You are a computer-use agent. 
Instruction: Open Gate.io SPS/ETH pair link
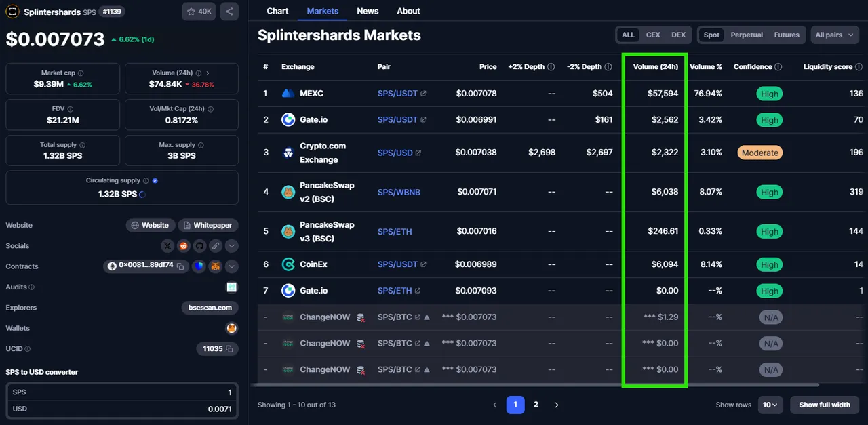[399, 291]
